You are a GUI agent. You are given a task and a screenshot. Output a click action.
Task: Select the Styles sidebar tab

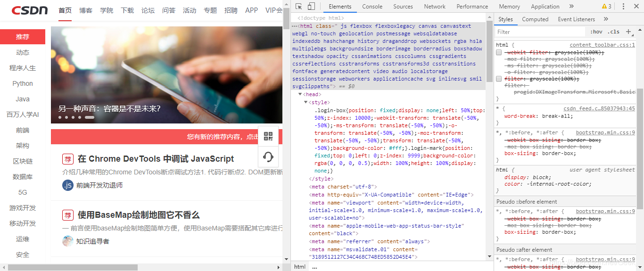pos(505,19)
